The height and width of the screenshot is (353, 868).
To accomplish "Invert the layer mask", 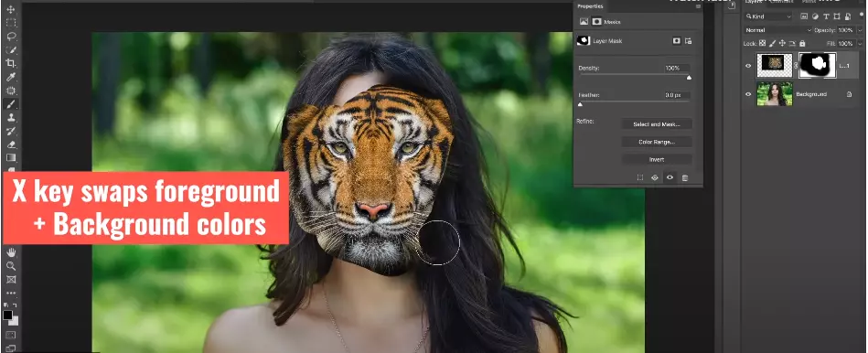I will click(657, 159).
